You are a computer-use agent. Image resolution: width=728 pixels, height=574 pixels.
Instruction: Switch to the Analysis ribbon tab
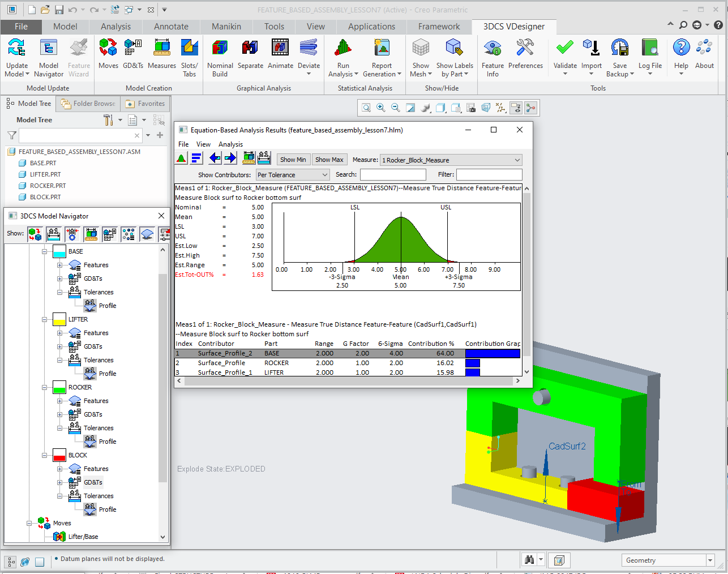click(x=115, y=26)
